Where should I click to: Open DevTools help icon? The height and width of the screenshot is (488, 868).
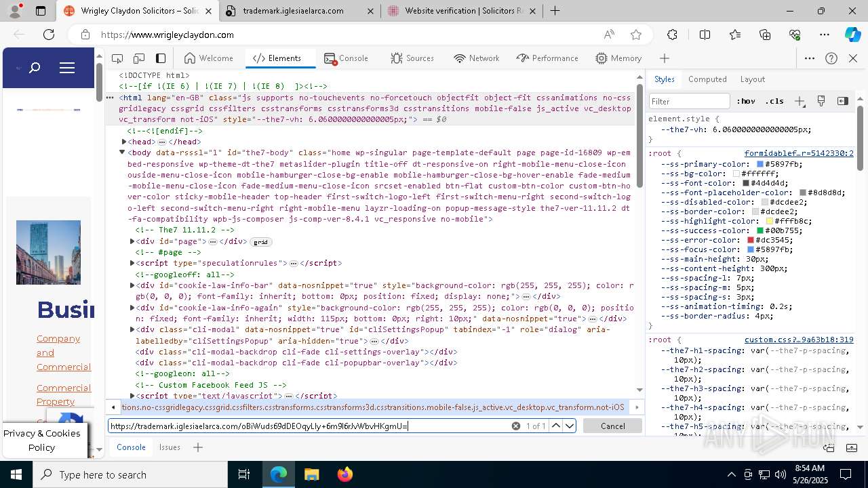(831, 58)
